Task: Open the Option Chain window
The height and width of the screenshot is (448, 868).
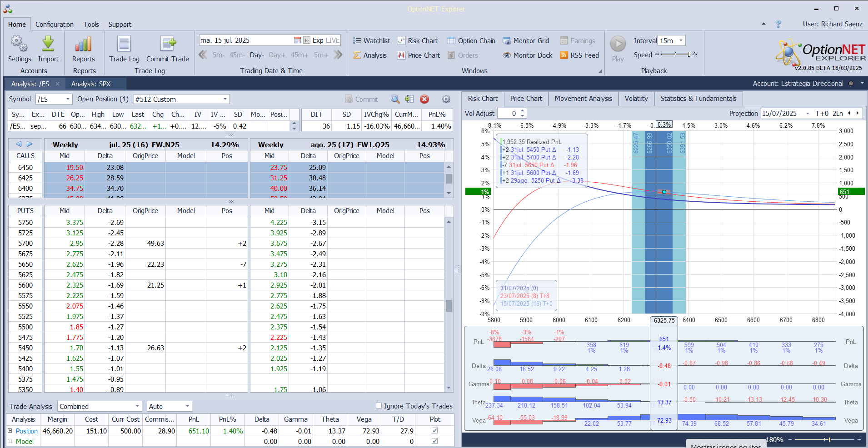Action: coord(471,41)
